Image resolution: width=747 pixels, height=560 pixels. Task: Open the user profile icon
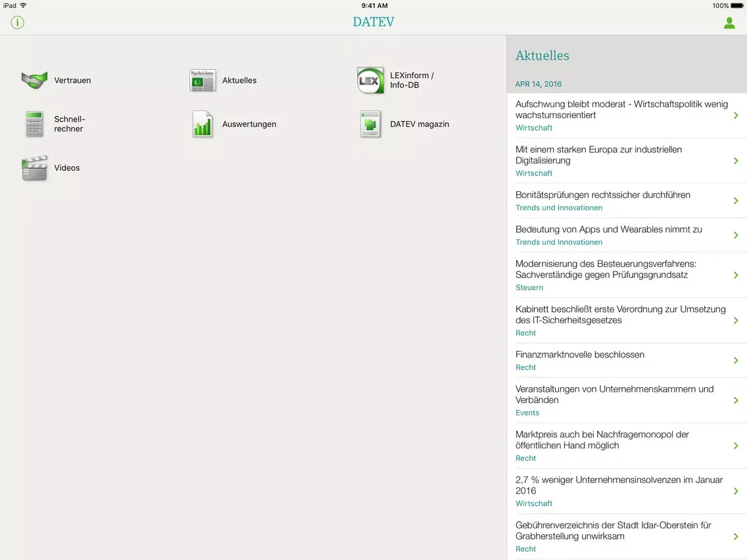pyautogui.click(x=729, y=23)
